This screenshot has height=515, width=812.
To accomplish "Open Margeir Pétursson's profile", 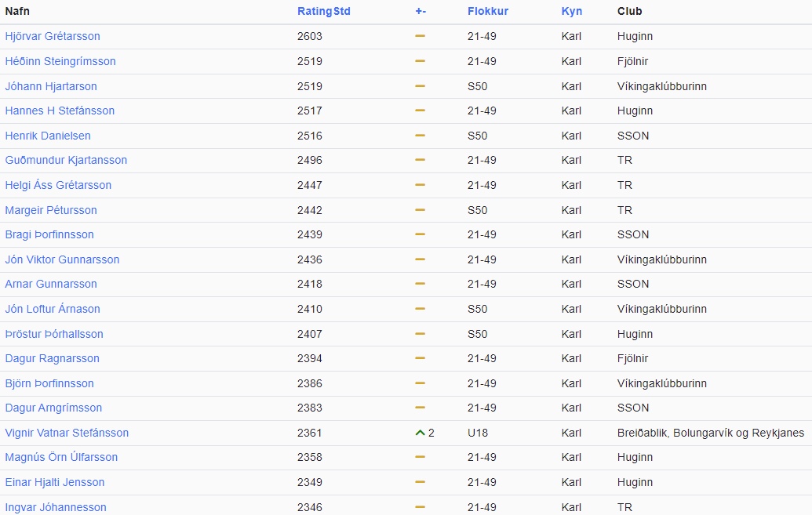I will 51,210.
